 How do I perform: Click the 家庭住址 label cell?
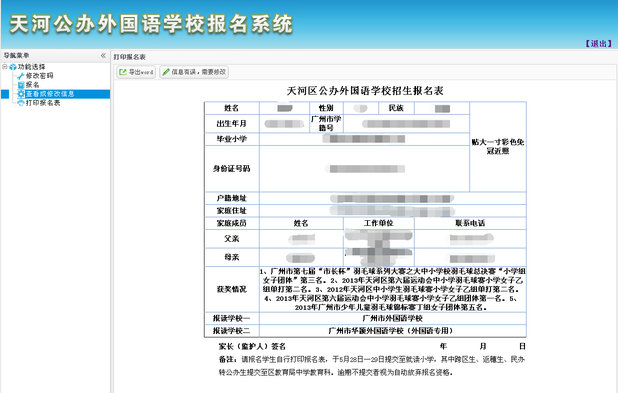[232, 211]
